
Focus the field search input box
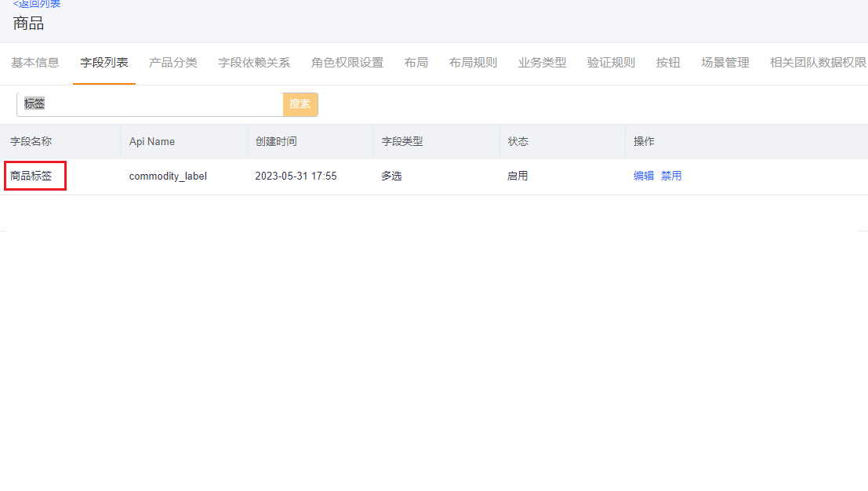click(x=150, y=104)
